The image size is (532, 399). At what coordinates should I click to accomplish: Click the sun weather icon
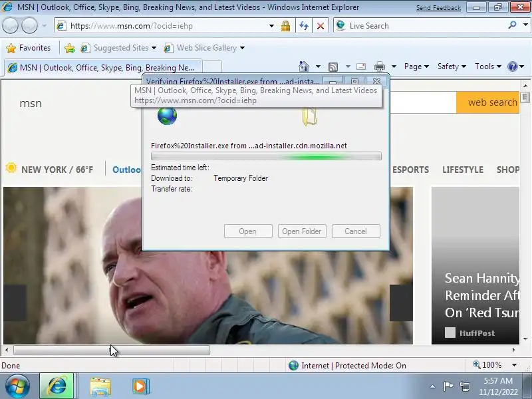coord(11,168)
